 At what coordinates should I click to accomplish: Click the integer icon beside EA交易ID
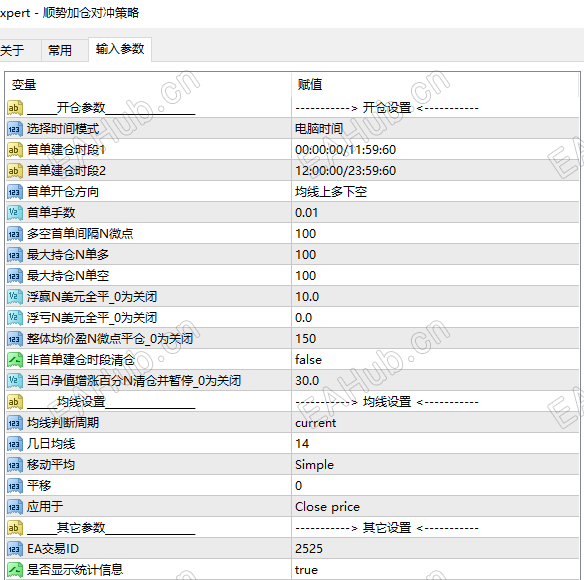[15, 549]
